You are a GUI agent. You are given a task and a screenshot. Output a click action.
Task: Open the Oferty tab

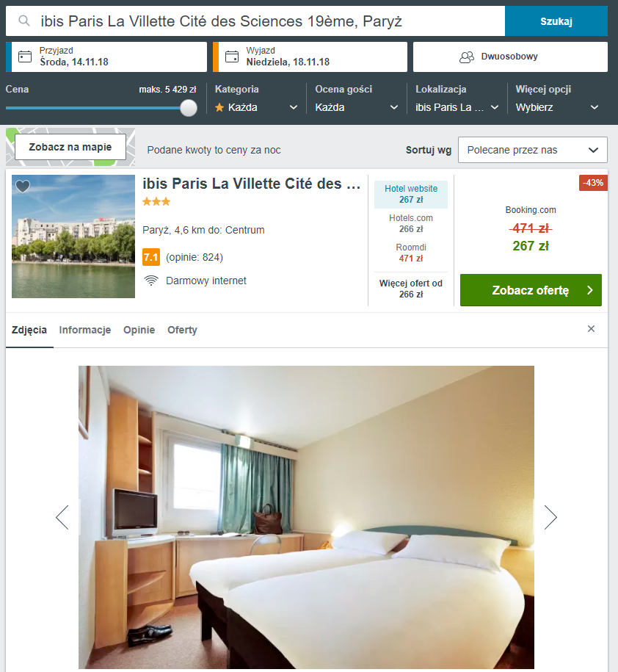click(x=182, y=330)
